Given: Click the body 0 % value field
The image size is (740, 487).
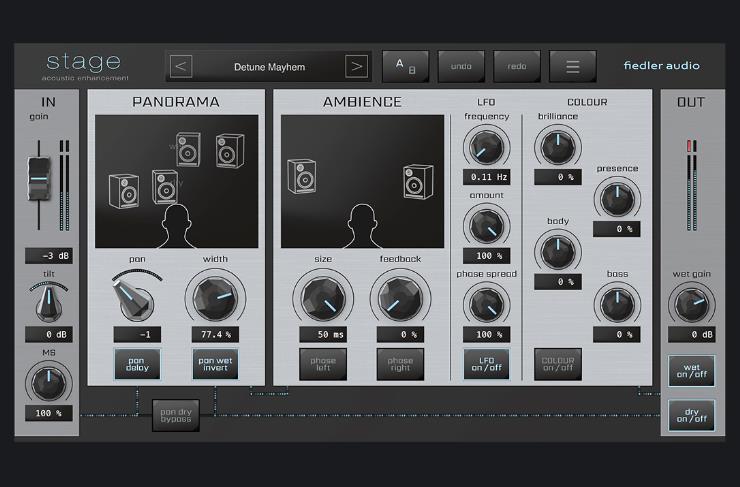Looking at the screenshot, I should (558, 282).
